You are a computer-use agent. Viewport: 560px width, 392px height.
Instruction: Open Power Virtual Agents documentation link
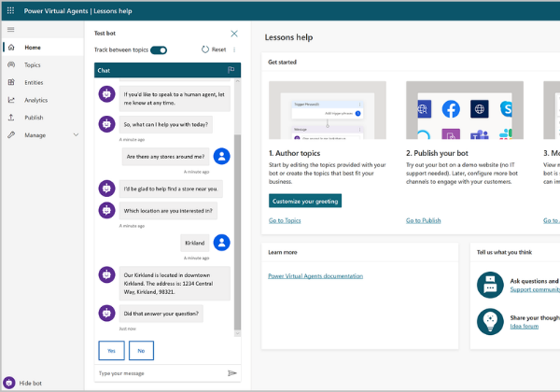(315, 276)
